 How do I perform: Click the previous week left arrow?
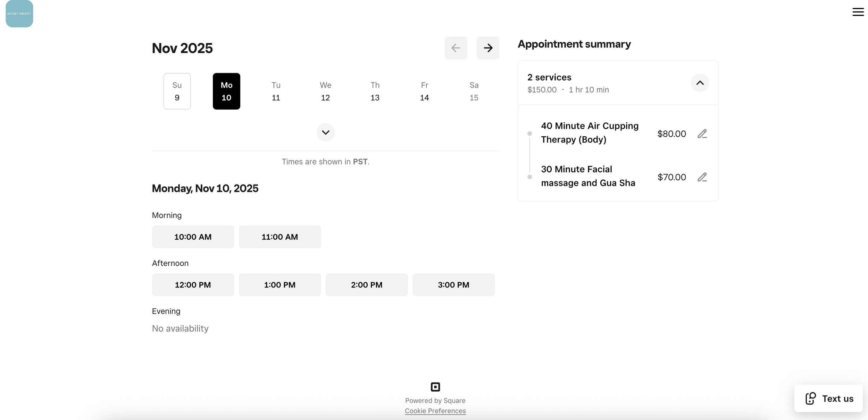click(x=456, y=48)
